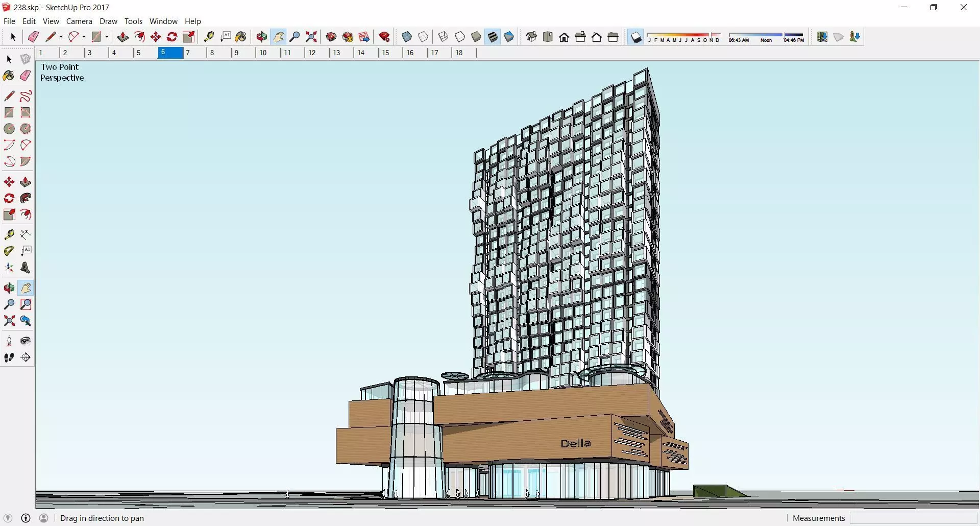
Task: Toggle Shadows display button
Action: pos(636,37)
